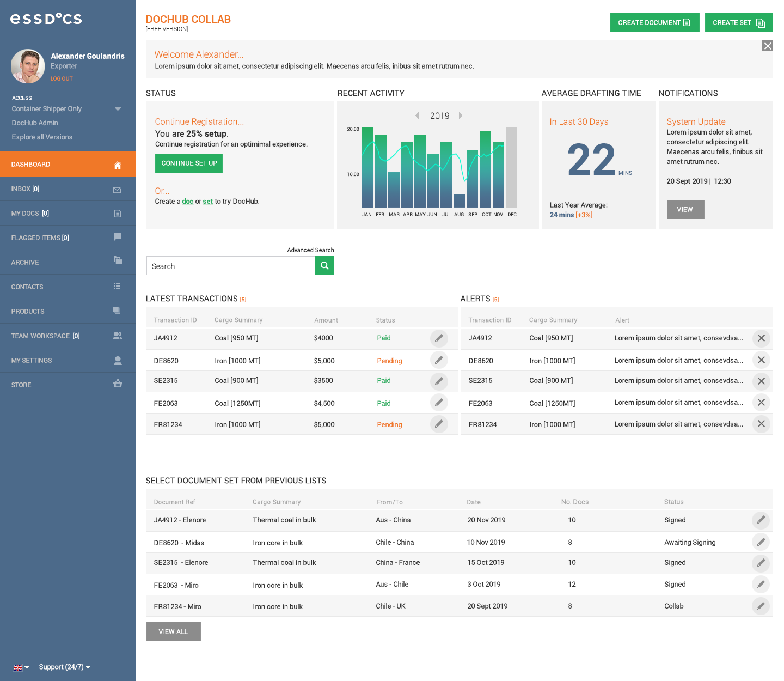This screenshot has height=681, width=784.
Task: Click View All document sets button
Action: click(173, 631)
